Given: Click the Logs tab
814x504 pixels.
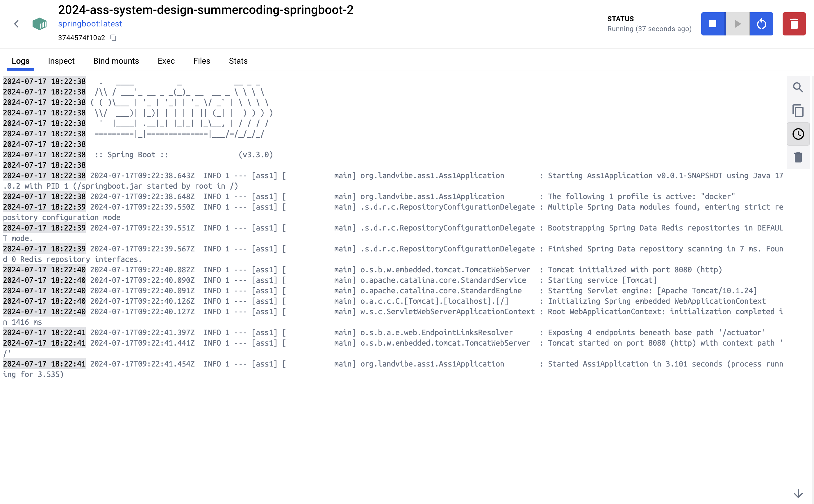Looking at the screenshot, I should tap(20, 61).
